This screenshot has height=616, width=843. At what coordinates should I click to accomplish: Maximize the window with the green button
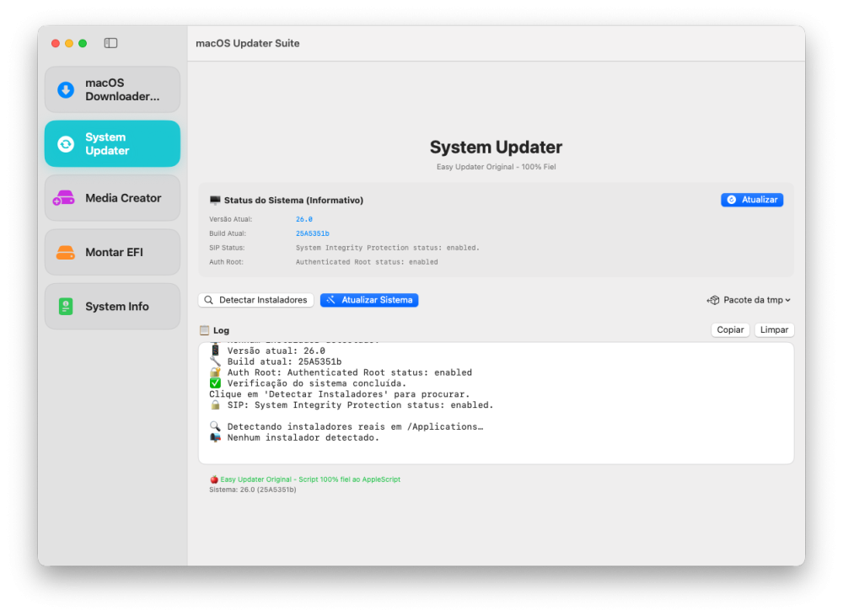[83, 44]
